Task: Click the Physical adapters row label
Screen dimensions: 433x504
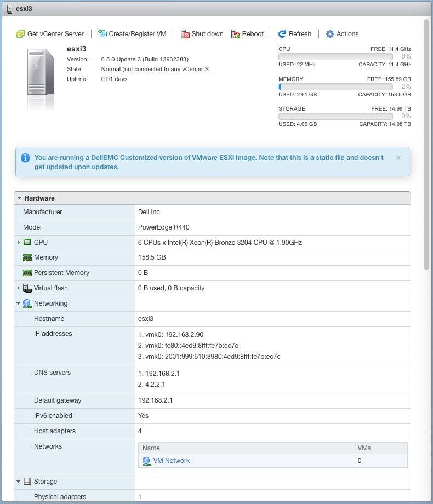Action: 60,497
